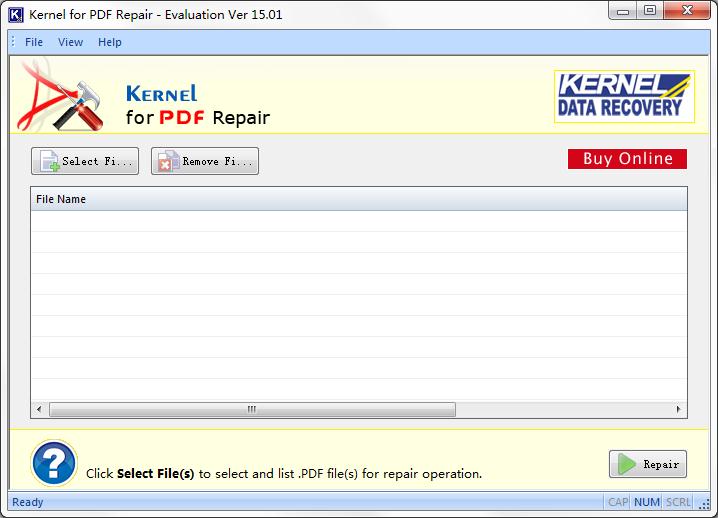
Task: Click the File Name column header
Action: pos(359,199)
